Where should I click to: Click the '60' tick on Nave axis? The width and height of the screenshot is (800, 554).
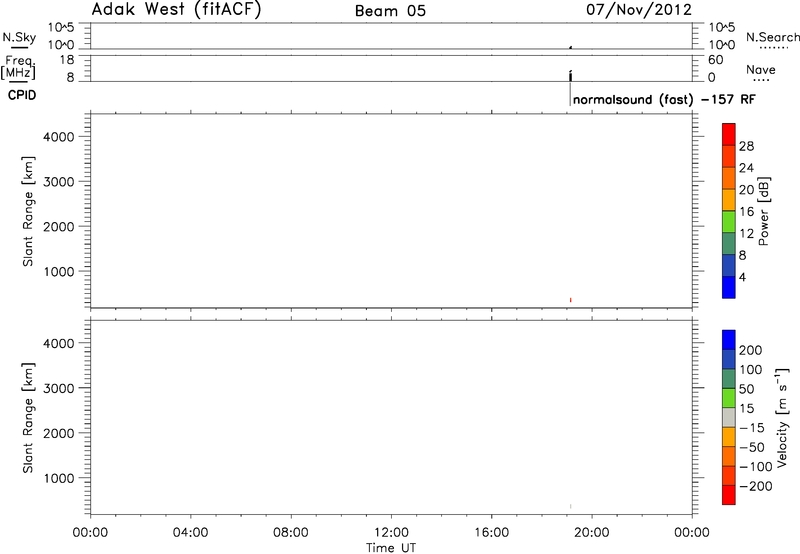(715, 60)
